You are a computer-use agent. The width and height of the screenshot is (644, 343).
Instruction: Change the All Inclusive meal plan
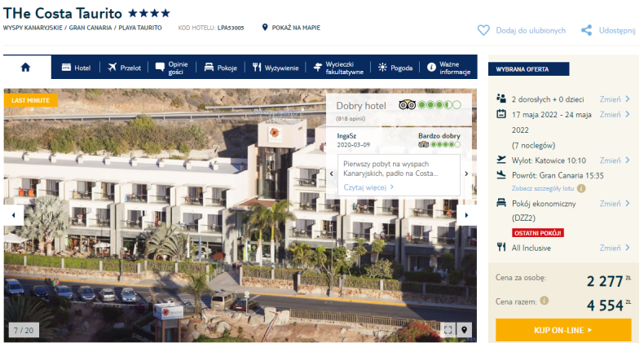tap(615, 248)
